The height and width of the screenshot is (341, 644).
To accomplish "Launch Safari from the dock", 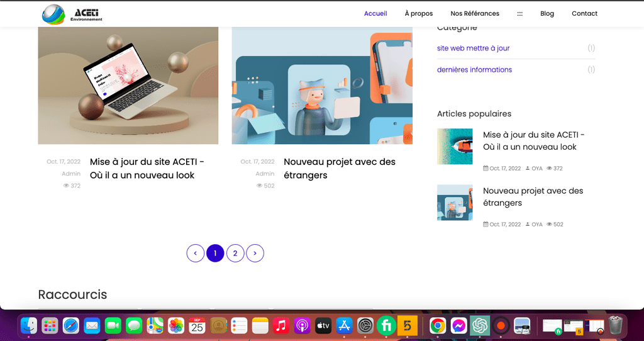I will click(x=71, y=326).
